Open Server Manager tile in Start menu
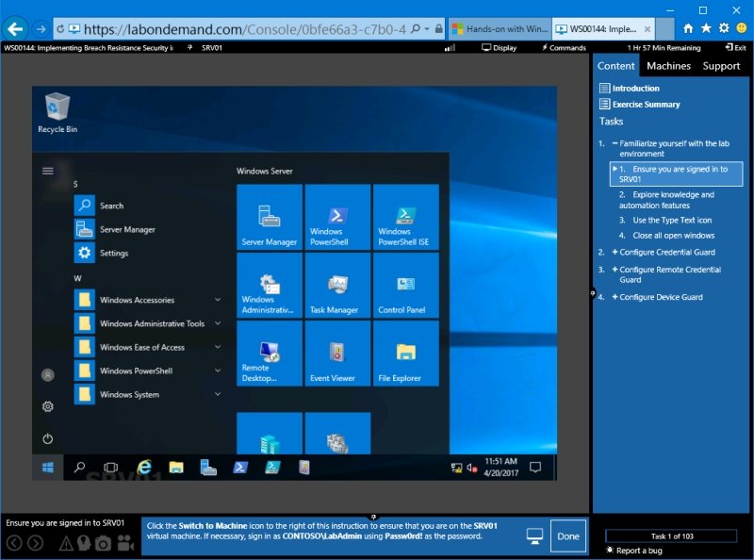Viewport: 754px width, 560px height. pyautogui.click(x=270, y=217)
